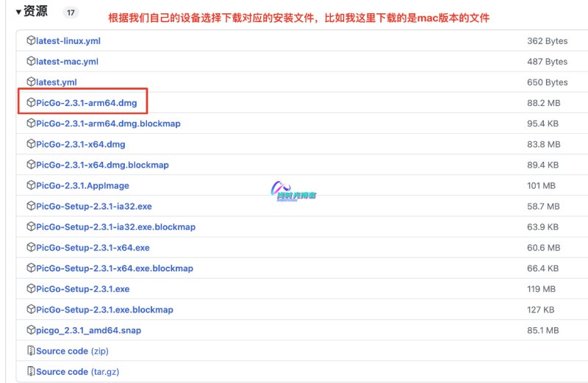Click the 资源 section heading

[35, 11]
